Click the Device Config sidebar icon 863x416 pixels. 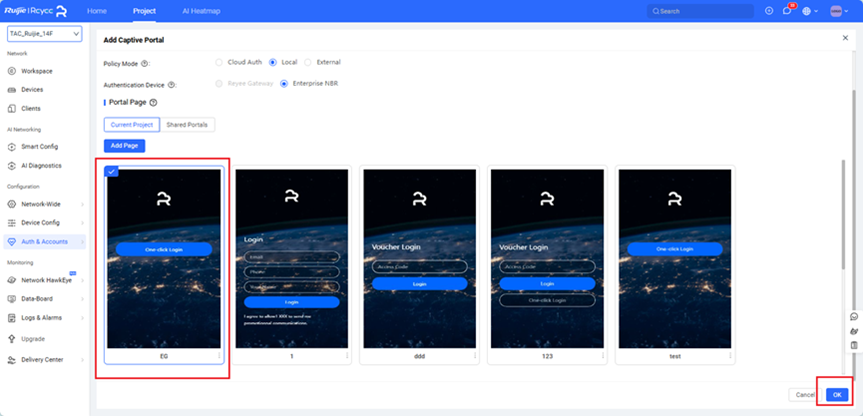(x=12, y=223)
